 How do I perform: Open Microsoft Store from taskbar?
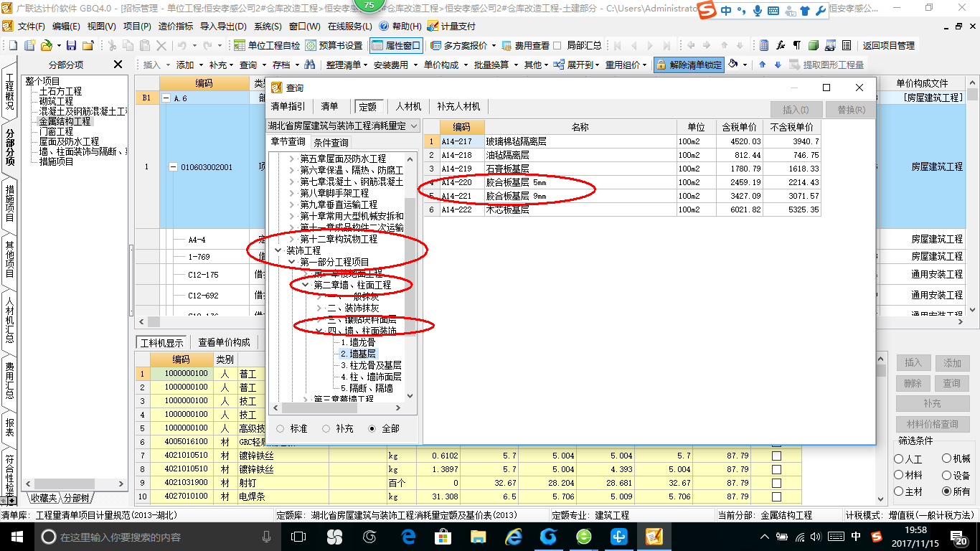(443, 537)
